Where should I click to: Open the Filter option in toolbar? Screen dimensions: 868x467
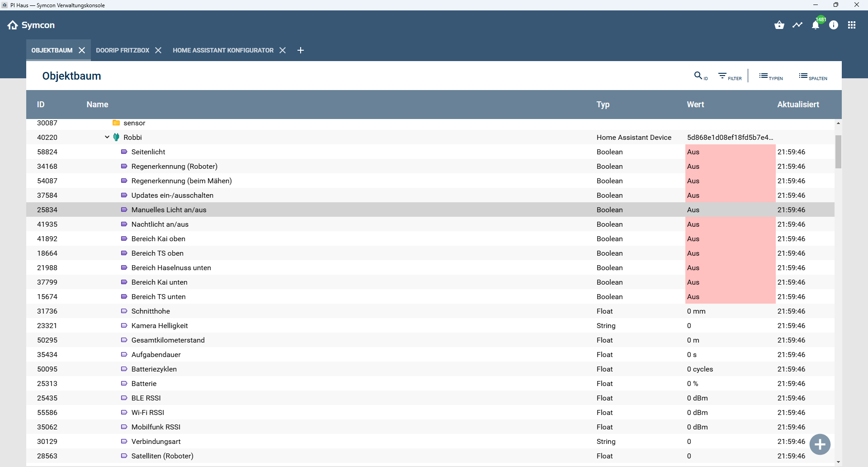[x=730, y=76]
